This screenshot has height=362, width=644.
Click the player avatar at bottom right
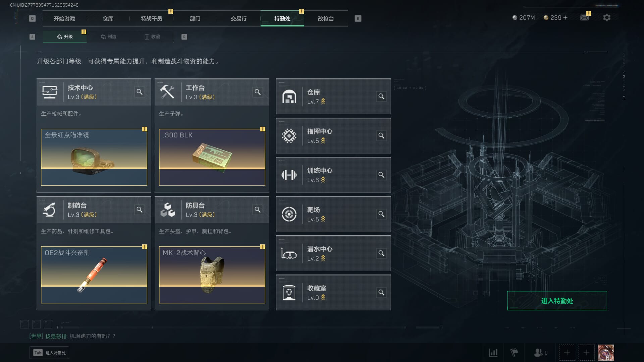point(606,353)
